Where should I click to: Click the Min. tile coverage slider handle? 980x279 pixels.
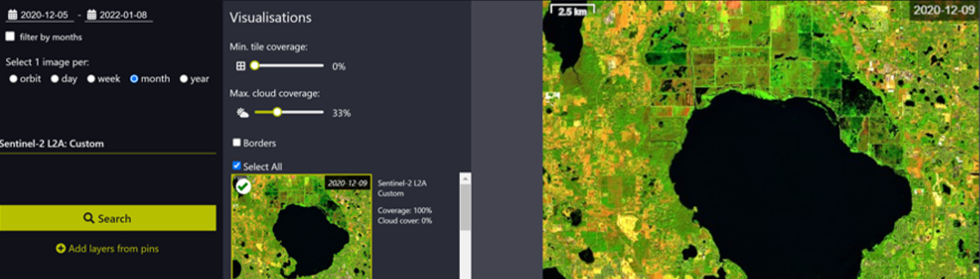[254, 65]
